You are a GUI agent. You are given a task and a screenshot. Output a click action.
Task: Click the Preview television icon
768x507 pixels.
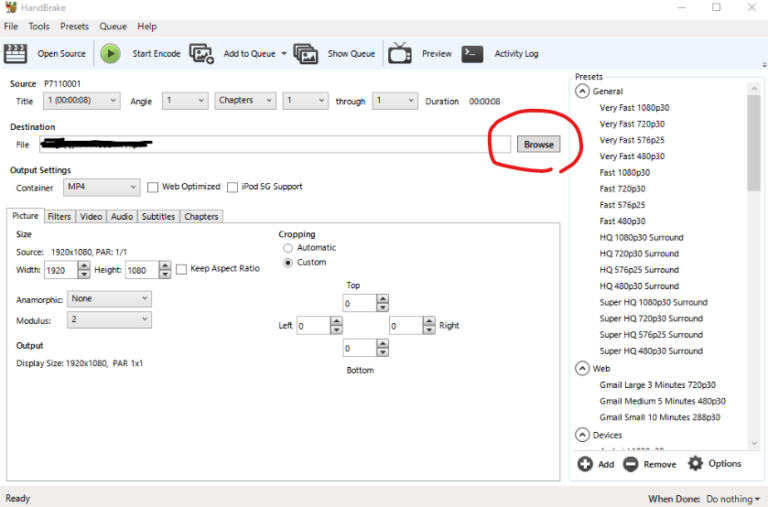(400, 54)
